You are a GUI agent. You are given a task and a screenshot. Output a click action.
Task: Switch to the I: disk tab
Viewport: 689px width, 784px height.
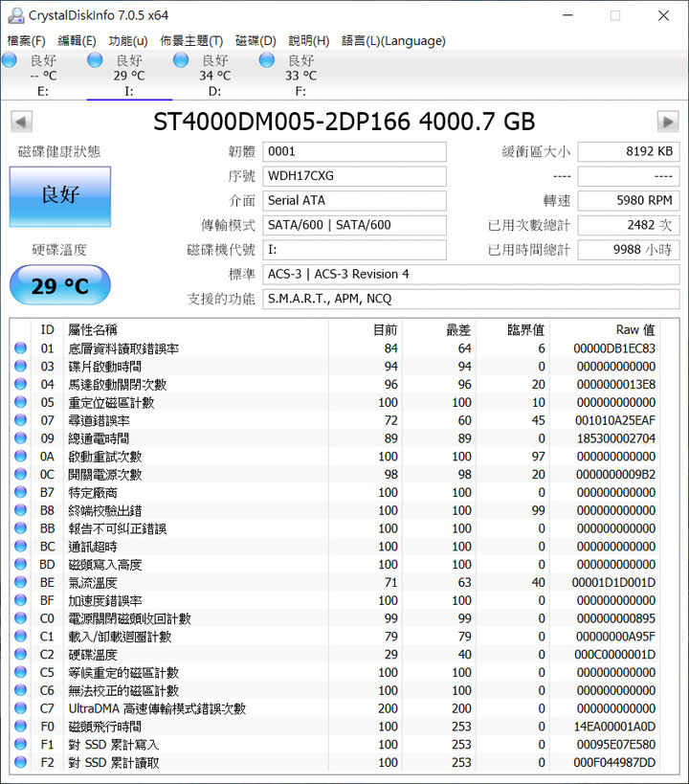[x=129, y=75]
